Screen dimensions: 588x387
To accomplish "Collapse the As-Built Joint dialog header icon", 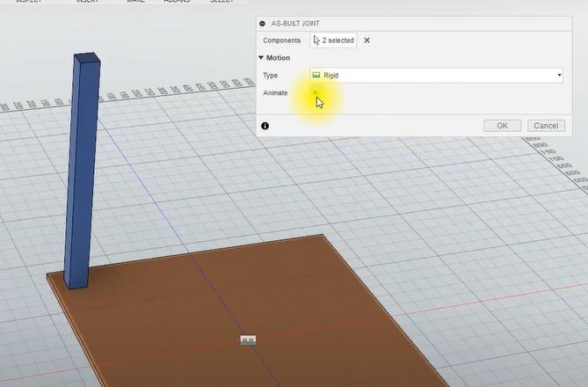I will 263,24.
